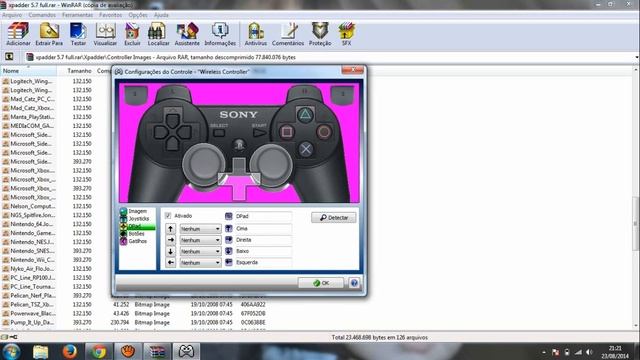Image resolution: width=640 pixels, height=360 pixels.
Task: Click the Extrair Para toolbar icon
Action: [x=49, y=34]
